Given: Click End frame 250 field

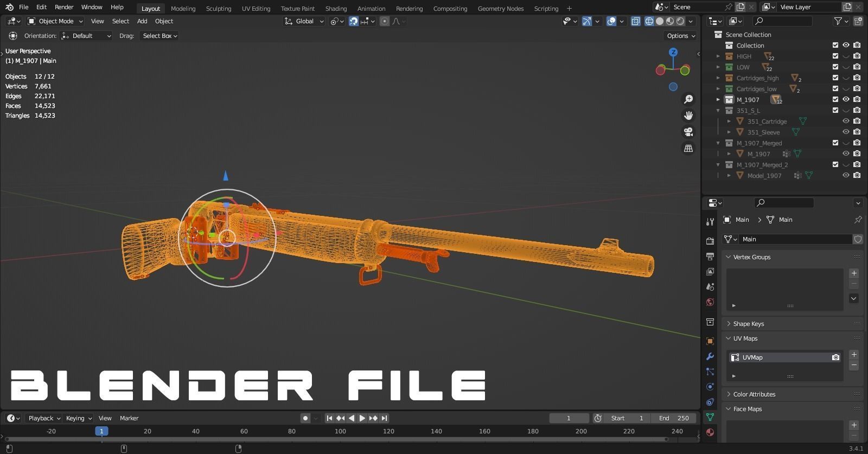Looking at the screenshot, I should click(x=674, y=418).
